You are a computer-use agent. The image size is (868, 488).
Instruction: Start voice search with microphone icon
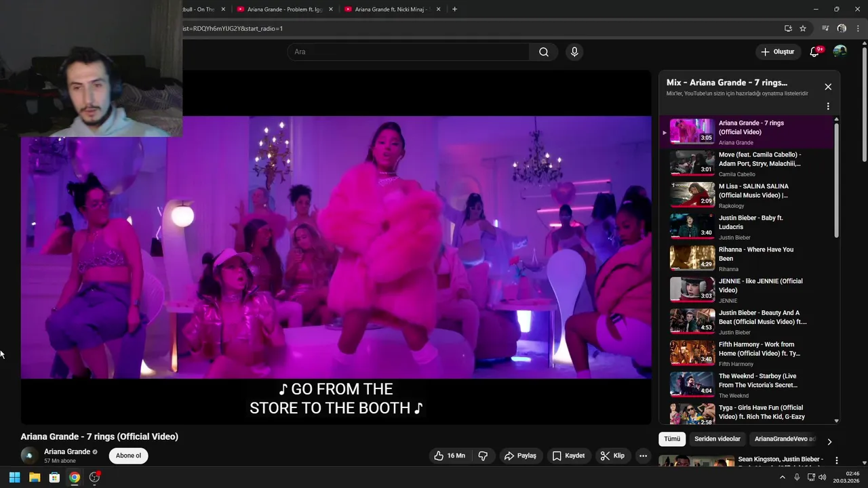[574, 52]
